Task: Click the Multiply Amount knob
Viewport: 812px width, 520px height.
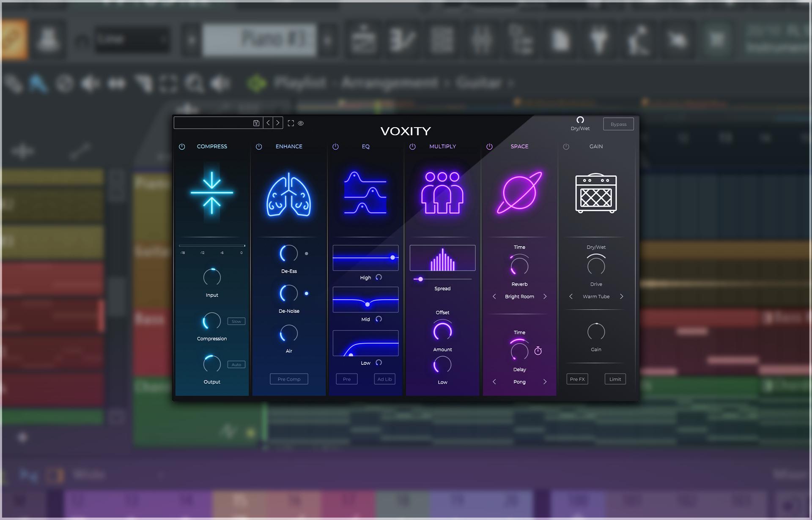Action: (x=442, y=331)
